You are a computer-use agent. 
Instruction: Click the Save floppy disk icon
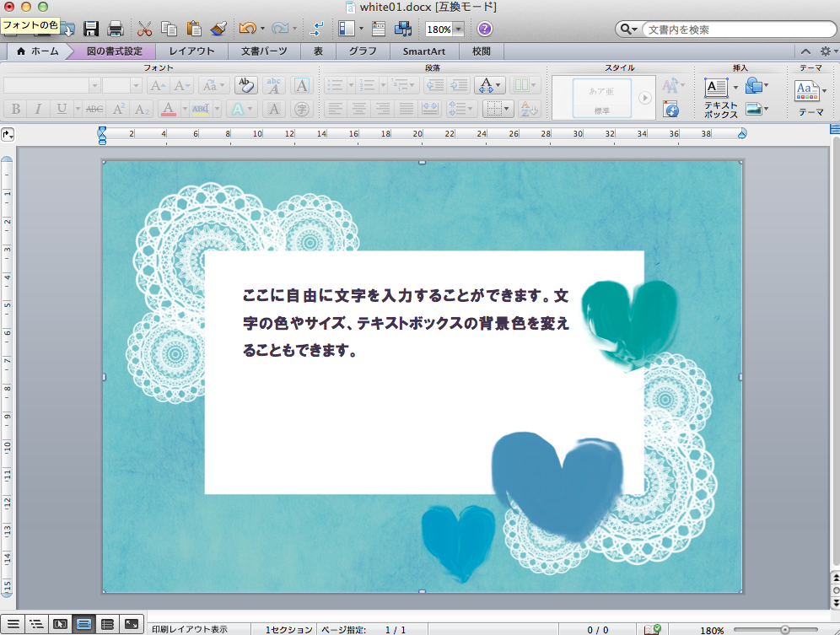pyautogui.click(x=91, y=29)
